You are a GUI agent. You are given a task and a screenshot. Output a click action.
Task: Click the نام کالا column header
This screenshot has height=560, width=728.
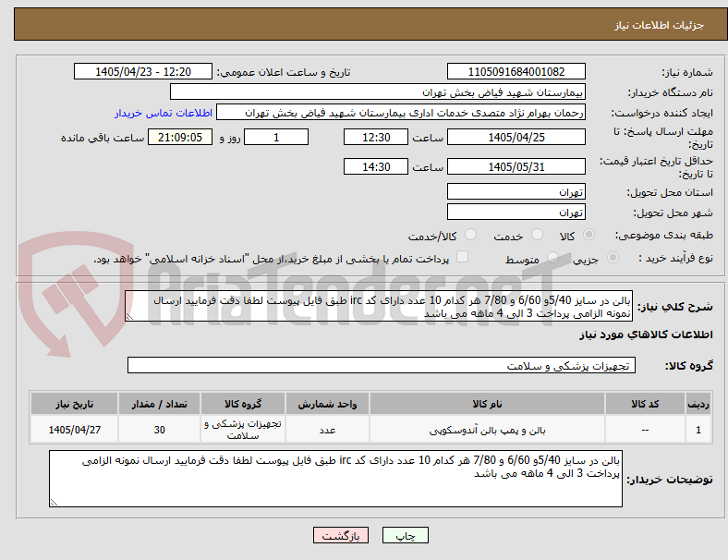[487, 404]
